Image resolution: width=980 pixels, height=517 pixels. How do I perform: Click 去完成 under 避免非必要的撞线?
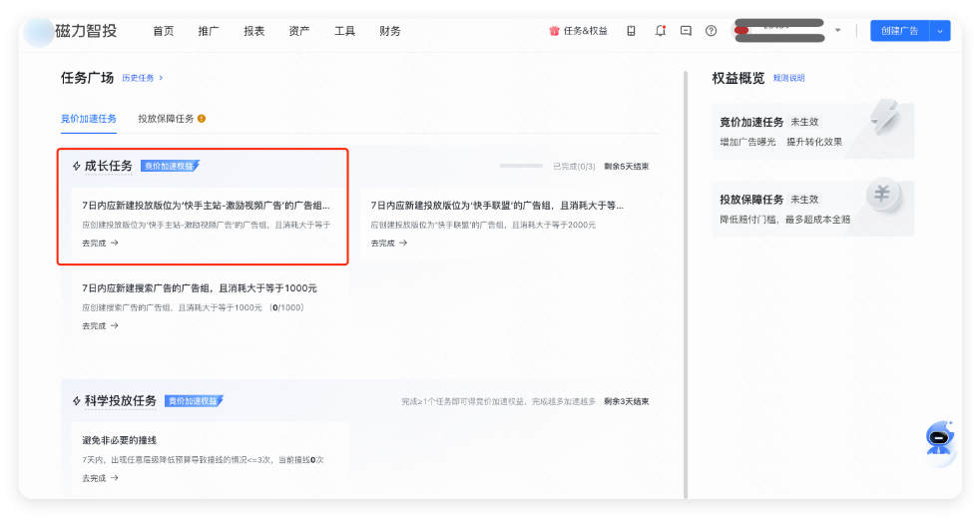(x=100, y=478)
